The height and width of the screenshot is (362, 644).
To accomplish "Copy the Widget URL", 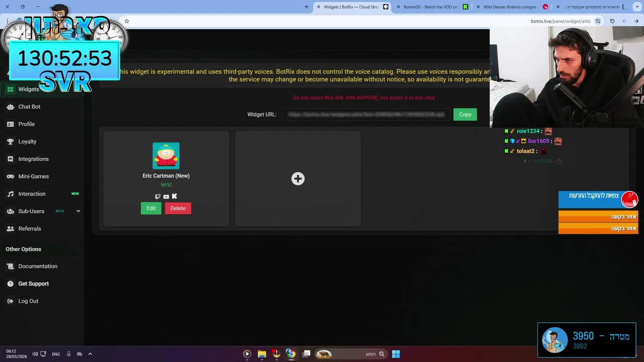I will click(465, 115).
